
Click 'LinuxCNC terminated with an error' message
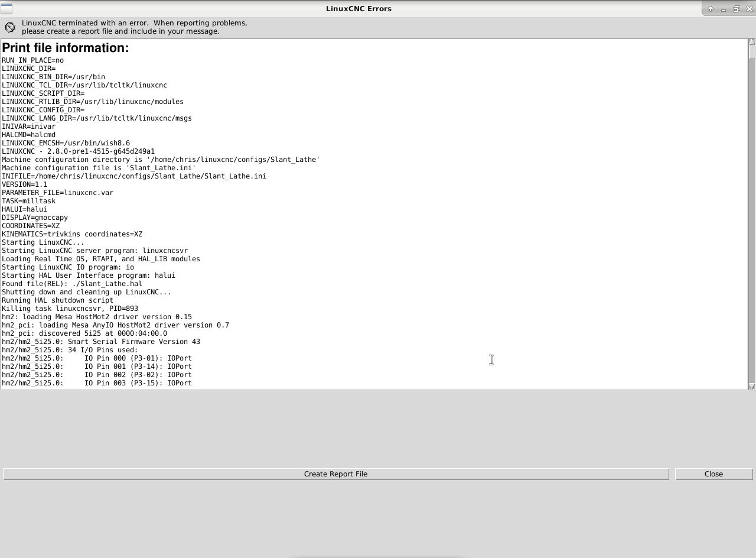point(135,27)
